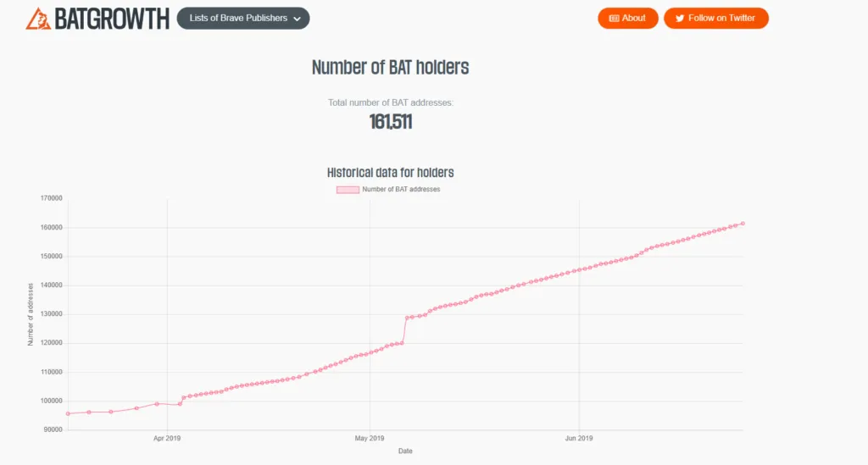The image size is (868, 465).
Task: Toggle the Number of BAT addresses legend swatch
Action: [348, 190]
